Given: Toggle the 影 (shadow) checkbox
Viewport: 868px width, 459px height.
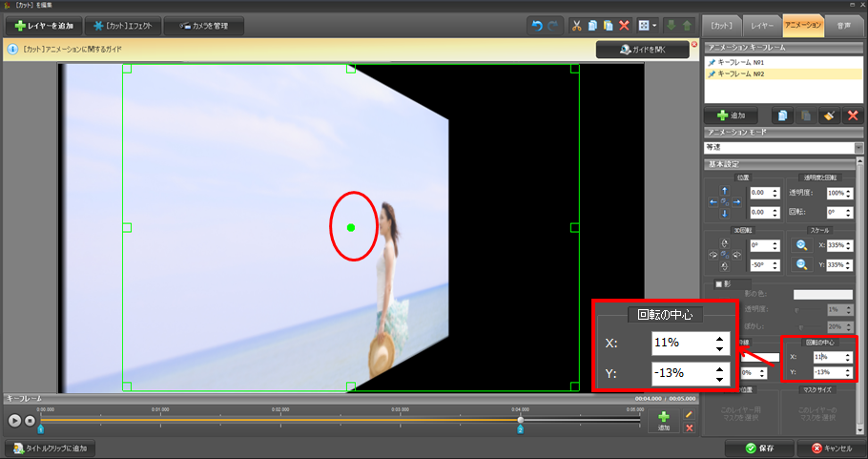Looking at the screenshot, I should pyautogui.click(x=720, y=282).
